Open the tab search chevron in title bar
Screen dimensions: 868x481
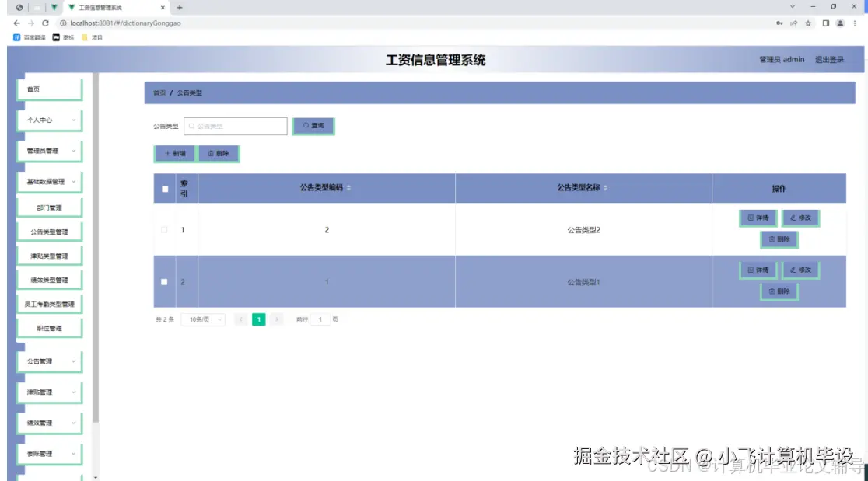pyautogui.click(x=792, y=7)
